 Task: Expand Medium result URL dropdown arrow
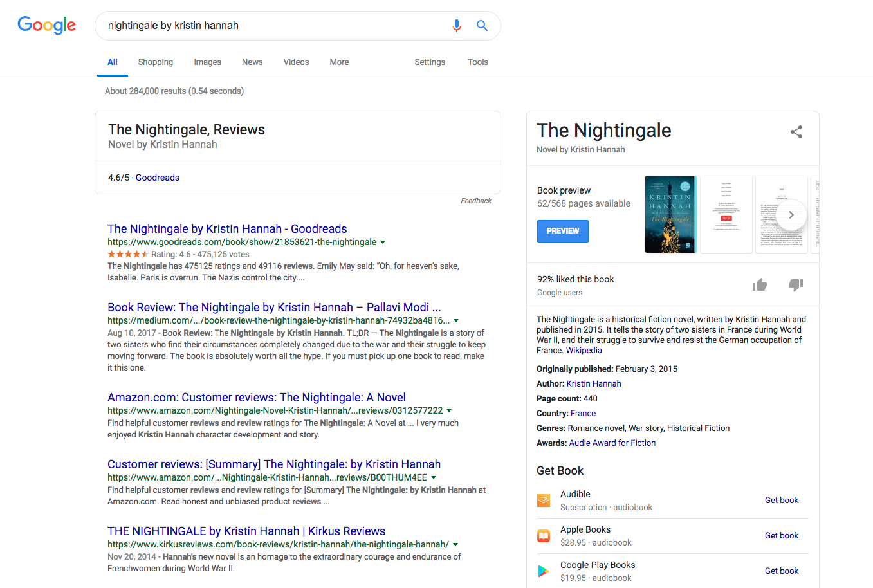[456, 320]
